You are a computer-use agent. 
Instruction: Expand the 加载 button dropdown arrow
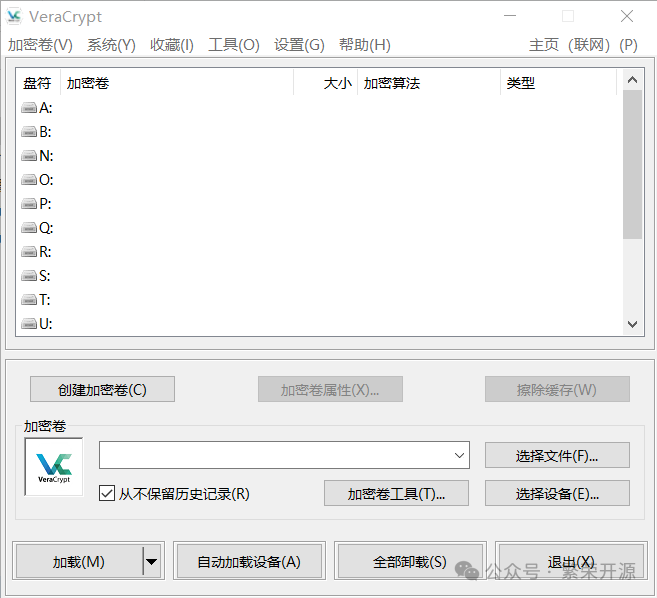[152, 562]
